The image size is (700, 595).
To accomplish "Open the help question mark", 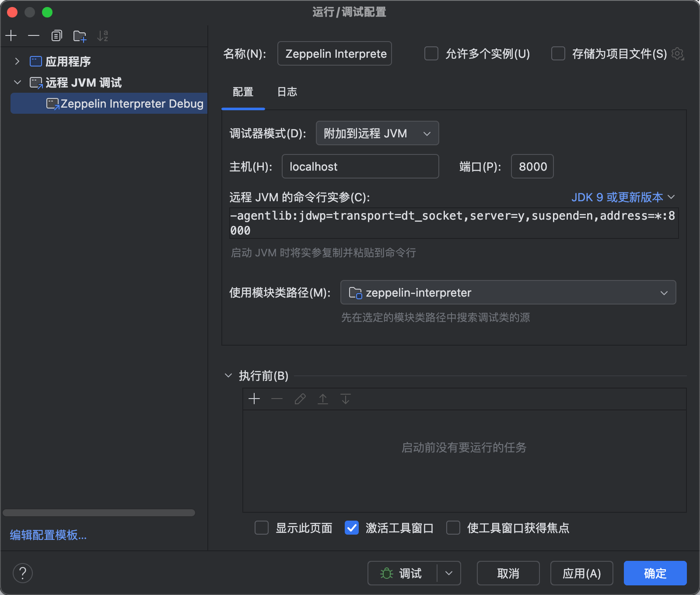I will (23, 573).
